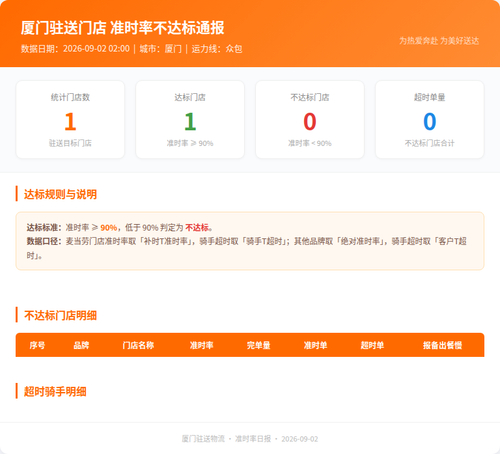Viewport: 500px width, 454px height.
Task: Click the 报备出餐慢 column header
Action: click(x=442, y=345)
